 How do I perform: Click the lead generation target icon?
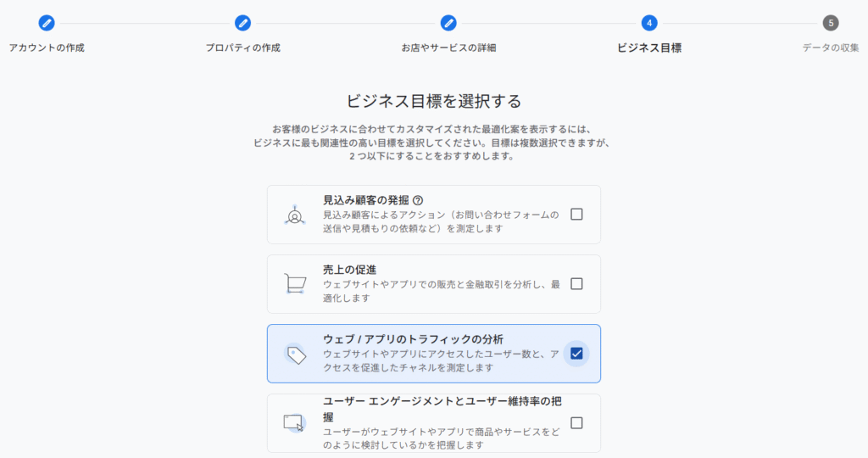[x=294, y=215]
